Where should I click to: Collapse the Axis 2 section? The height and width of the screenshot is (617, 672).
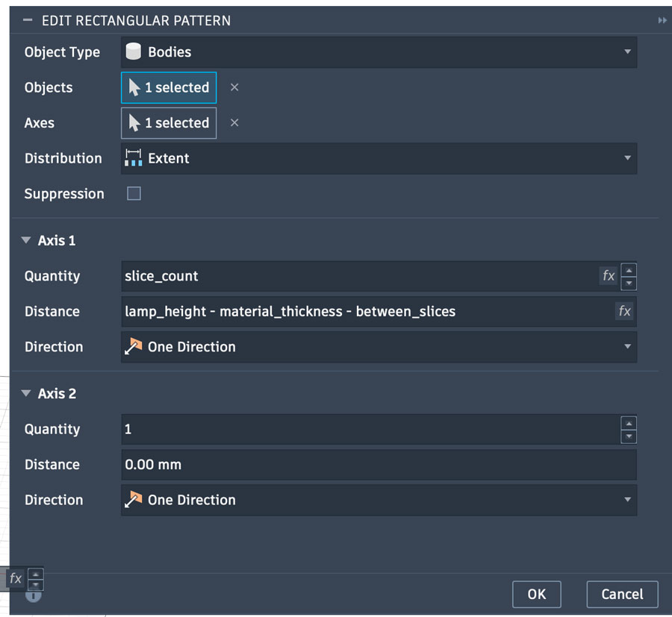coord(27,394)
